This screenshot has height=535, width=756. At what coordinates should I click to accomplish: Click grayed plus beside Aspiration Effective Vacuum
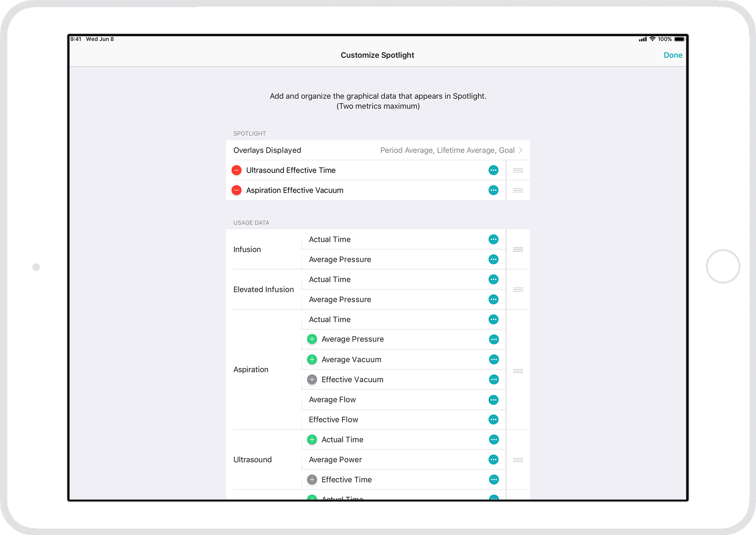(312, 380)
